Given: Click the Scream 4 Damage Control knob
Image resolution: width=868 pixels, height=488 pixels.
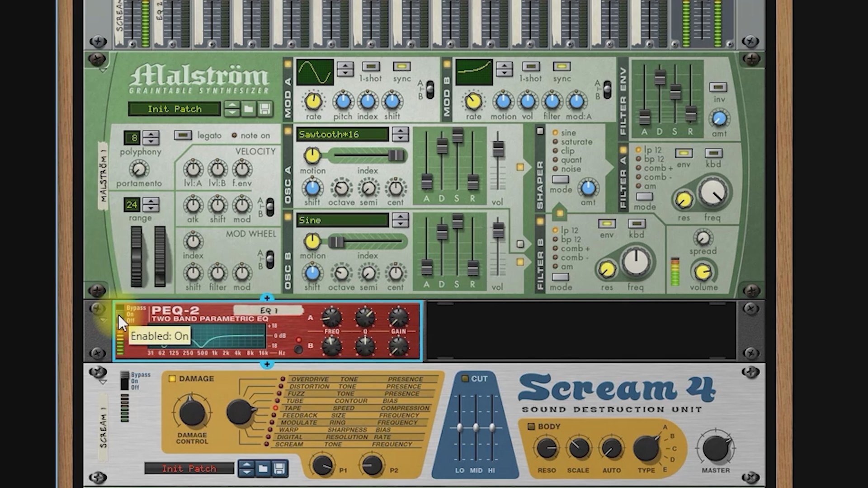Looking at the screenshot, I should pyautogui.click(x=192, y=413).
